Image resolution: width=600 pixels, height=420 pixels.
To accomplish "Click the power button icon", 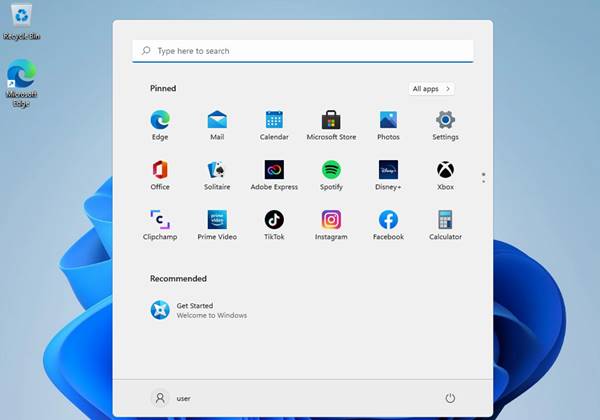I will pos(450,398).
